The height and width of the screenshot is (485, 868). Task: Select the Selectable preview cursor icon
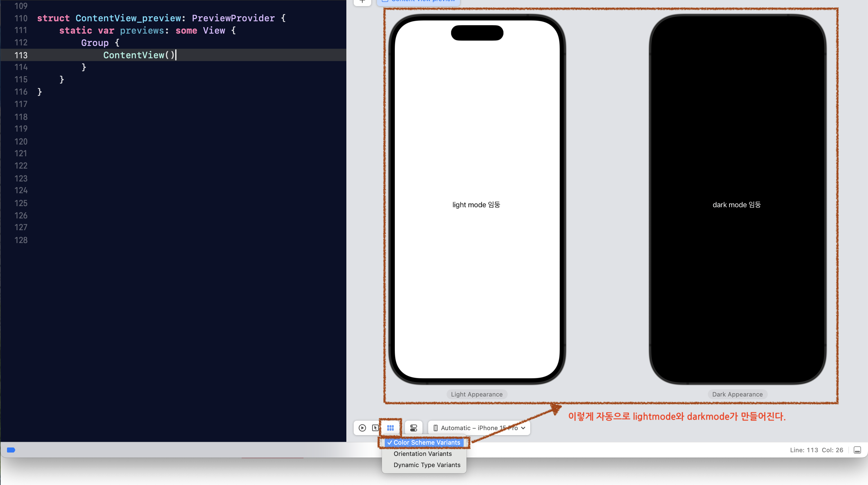375,428
